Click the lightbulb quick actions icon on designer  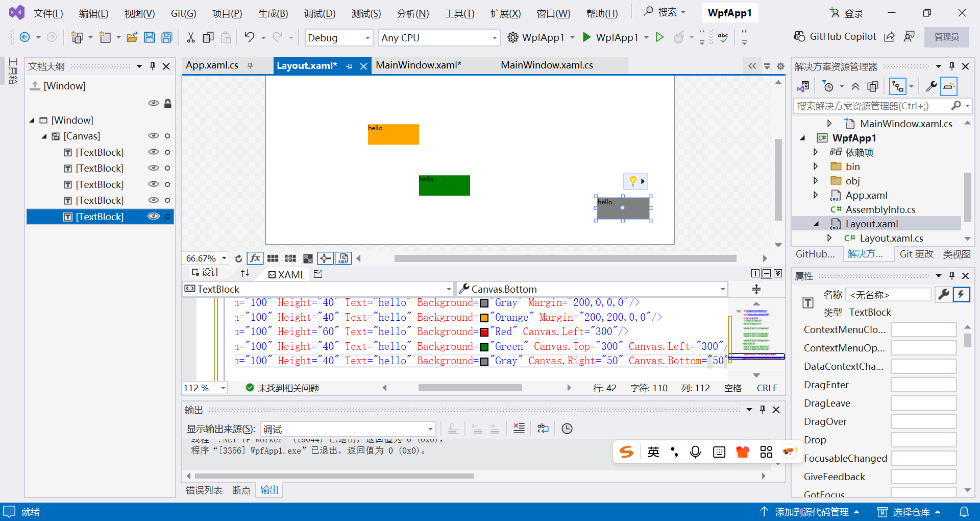tap(633, 181)
